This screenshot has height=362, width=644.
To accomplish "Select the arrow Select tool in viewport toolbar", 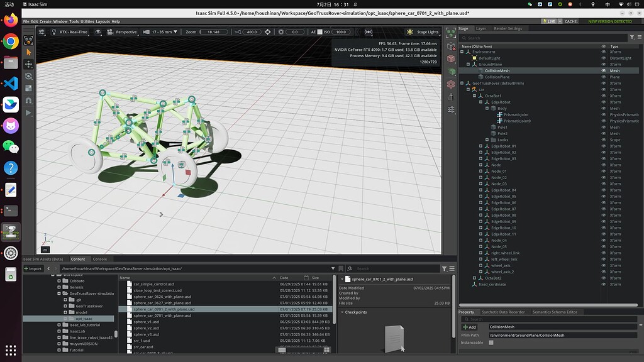I will (x=28, y=52).
